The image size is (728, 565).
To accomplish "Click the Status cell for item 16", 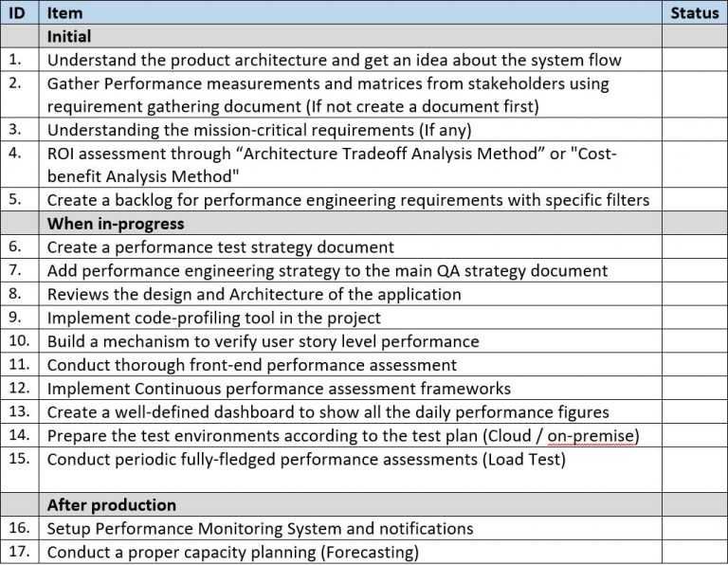I will click(695, 528).
